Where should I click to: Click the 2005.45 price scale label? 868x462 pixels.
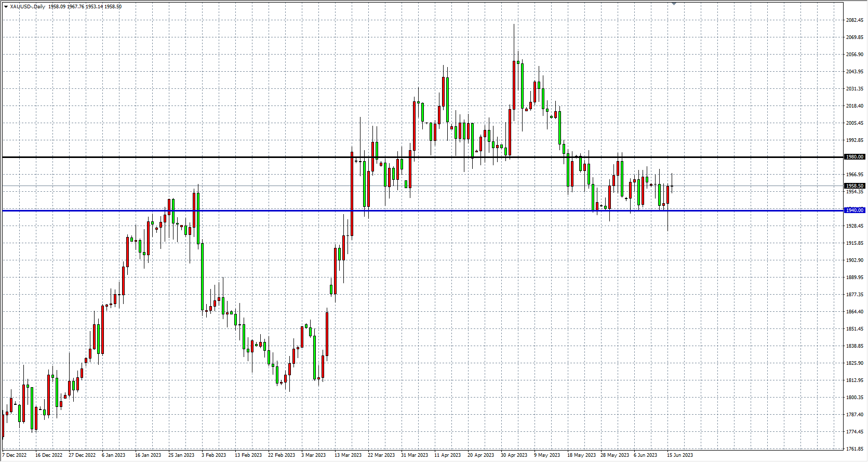pos(854,123)
